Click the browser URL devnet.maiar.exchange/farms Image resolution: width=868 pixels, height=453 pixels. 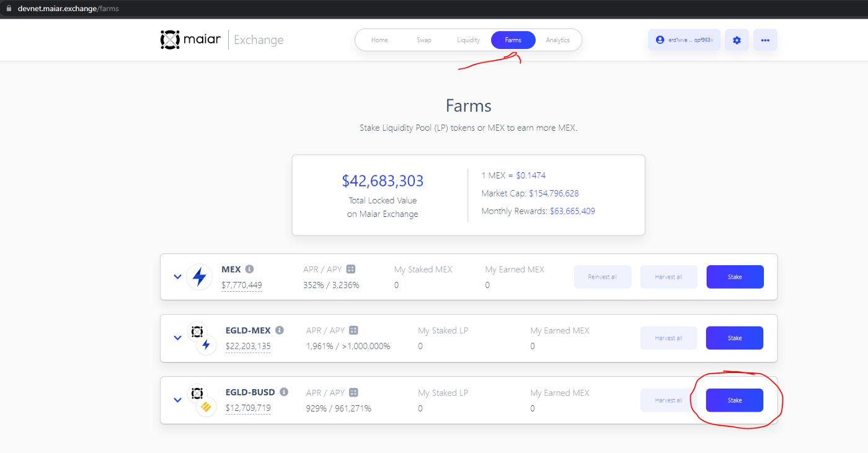click(68, 9)
